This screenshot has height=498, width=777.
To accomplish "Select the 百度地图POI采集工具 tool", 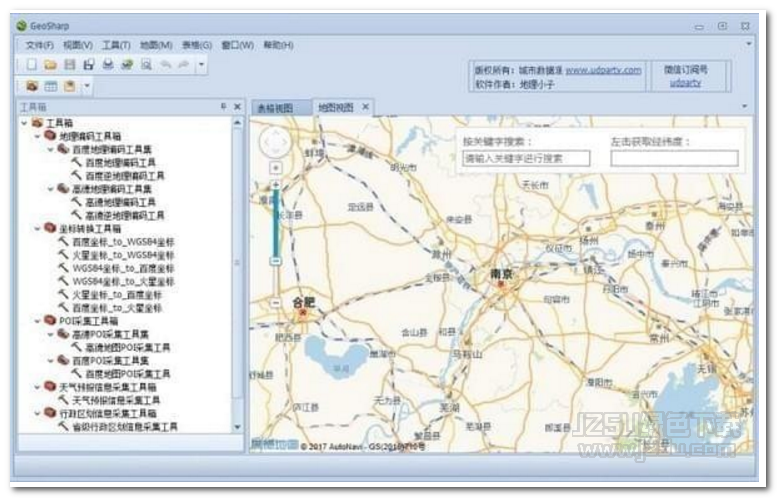I will tap(128, 374).
